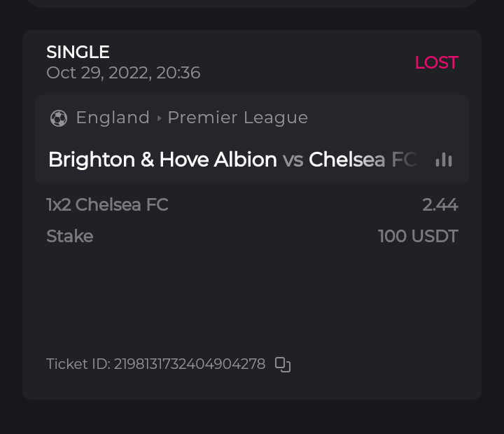Select the Ticket ID number text
Image resolution: width=504 pixels, height=434 pixels.
click(x=190, y=364)
